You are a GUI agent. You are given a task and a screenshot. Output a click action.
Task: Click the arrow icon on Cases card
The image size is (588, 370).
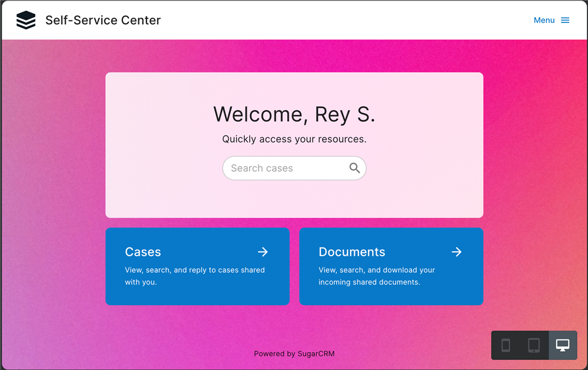click(x=263, y=252)
